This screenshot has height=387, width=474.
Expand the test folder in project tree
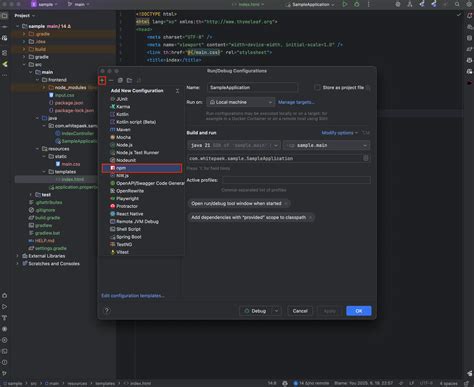[x=31, y=195]
